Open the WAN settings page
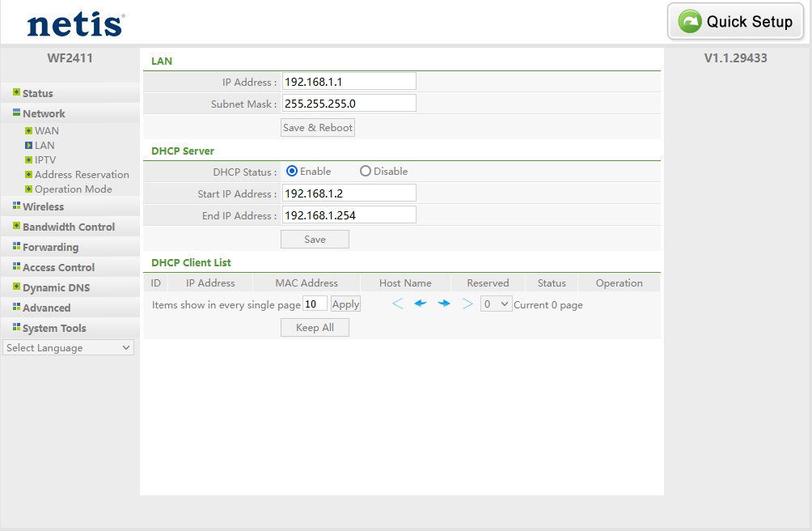 click(47, 131)
